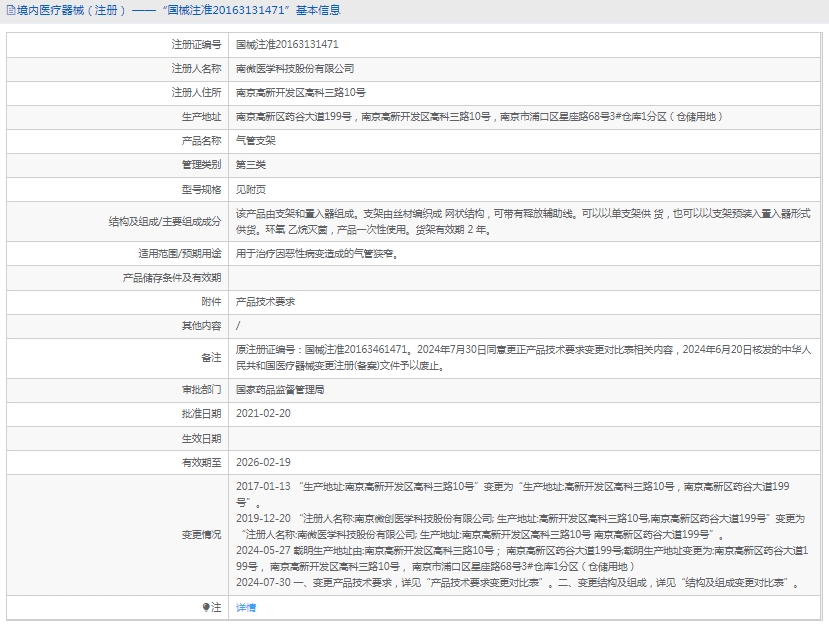This screenshot has width=829, height=626.
Task: Click 产品技术要求 in the 附件 row
Action: tap(265, 301)
